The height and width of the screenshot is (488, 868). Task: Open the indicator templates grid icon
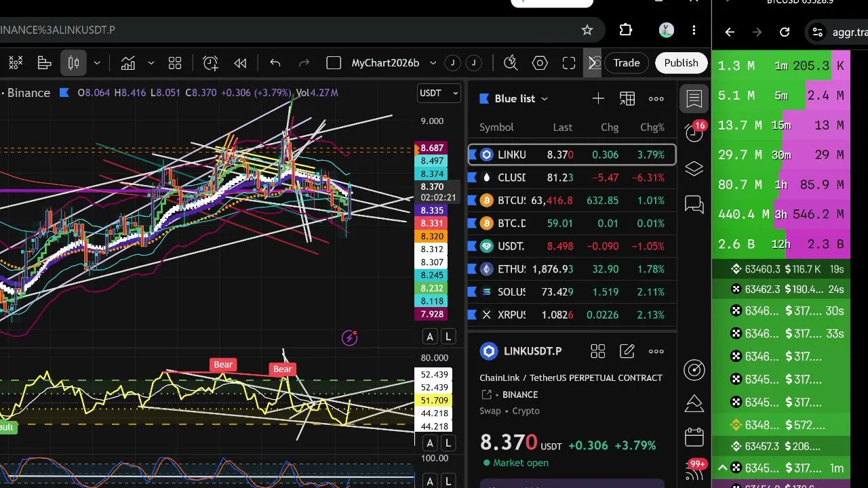[x=175, y=63]
